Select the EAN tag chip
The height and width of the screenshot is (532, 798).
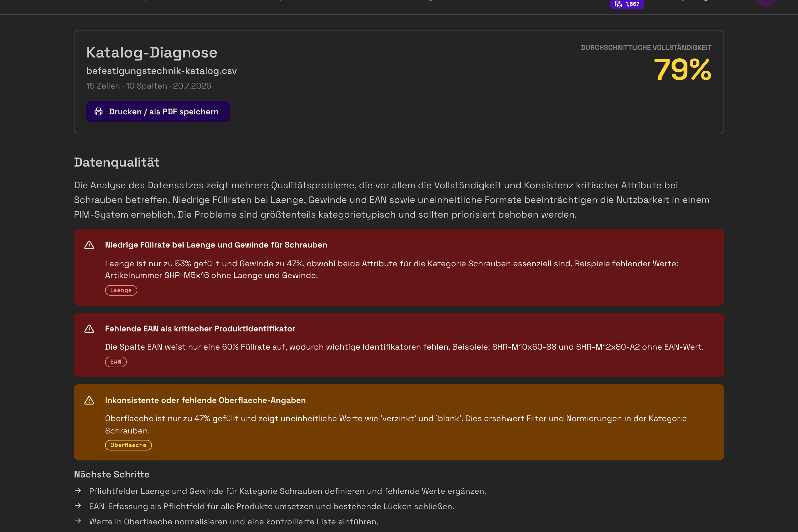tap(116, 362)
